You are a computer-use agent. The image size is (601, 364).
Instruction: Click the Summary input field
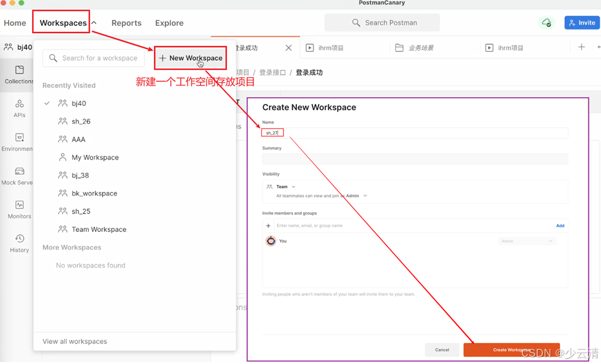[x=415, y=159]
